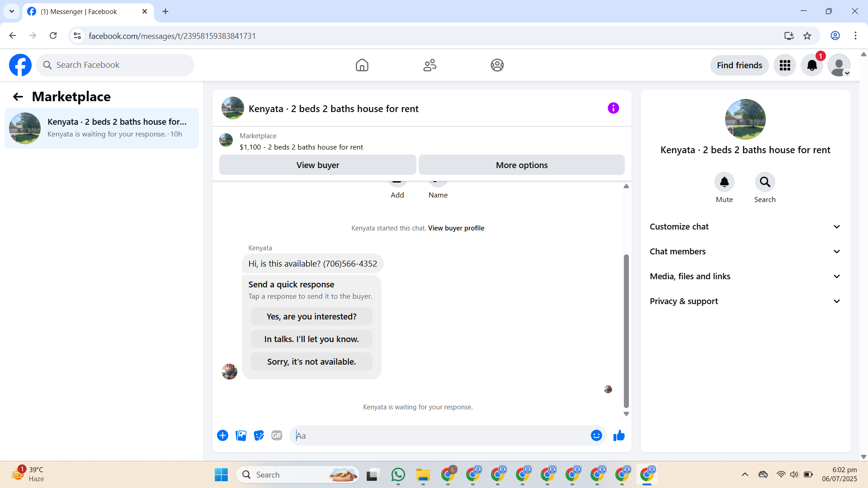Viewport: 868px width, 488px height.
Task: Open the Chrome tab search dropdown
Action: 12,11
